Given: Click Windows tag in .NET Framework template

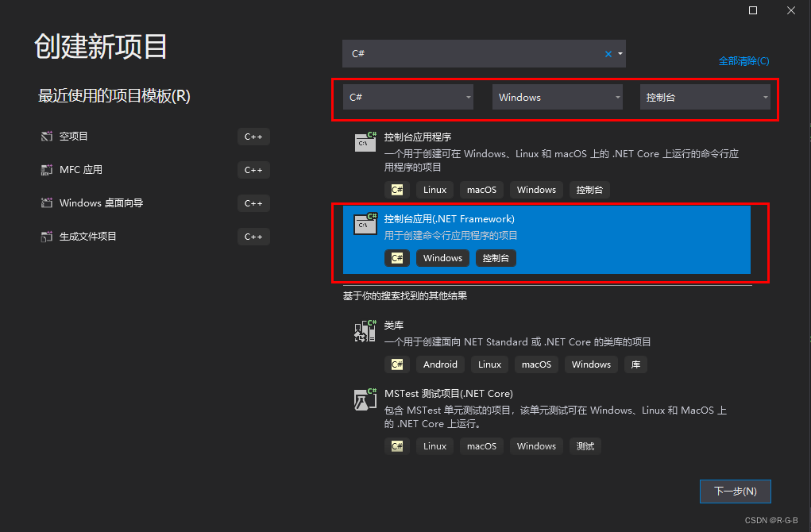Looking at the screenshot, I should pyautogui.click(x=442, y=258).
